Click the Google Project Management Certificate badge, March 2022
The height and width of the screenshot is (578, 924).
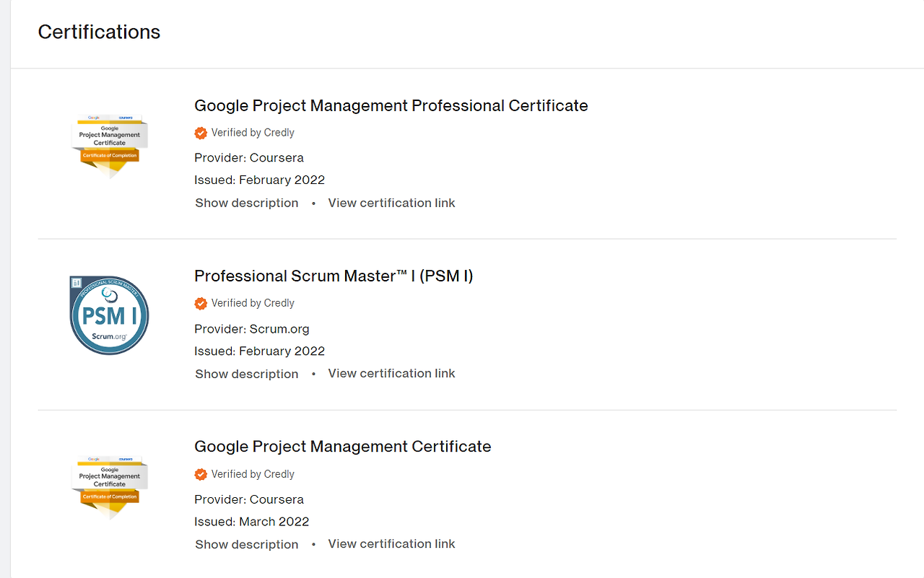click(110, 487)
